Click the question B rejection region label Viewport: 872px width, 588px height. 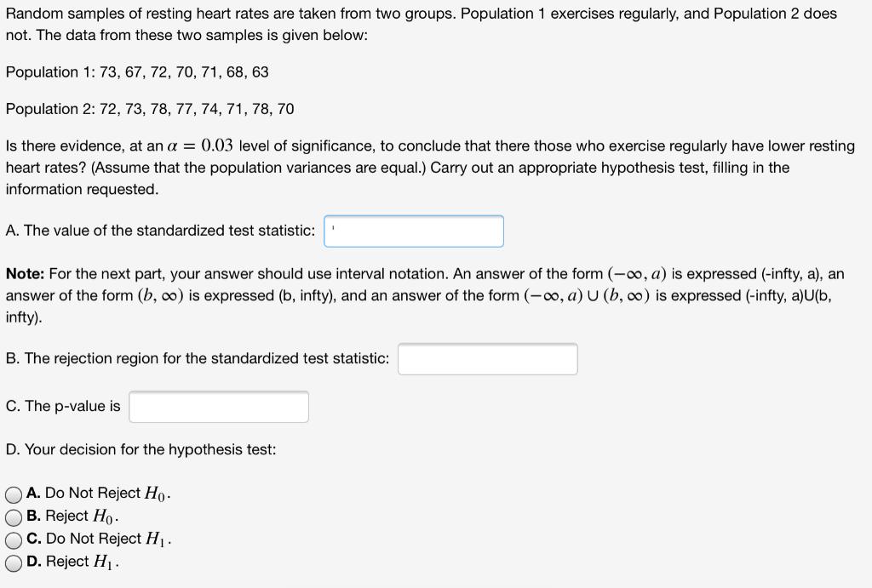click(196, 358)
